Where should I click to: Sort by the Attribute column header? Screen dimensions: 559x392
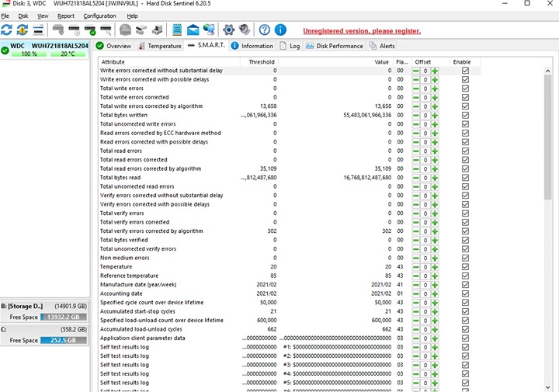(168, 62)
